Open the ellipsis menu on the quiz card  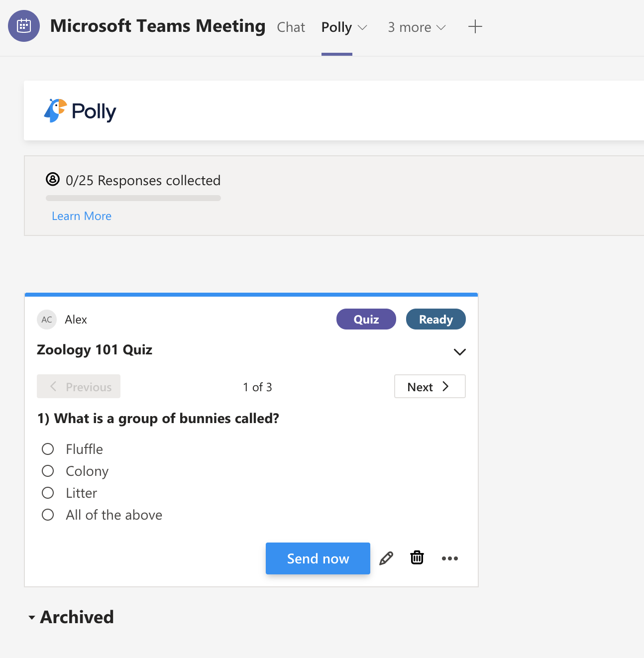click(450, 558)
